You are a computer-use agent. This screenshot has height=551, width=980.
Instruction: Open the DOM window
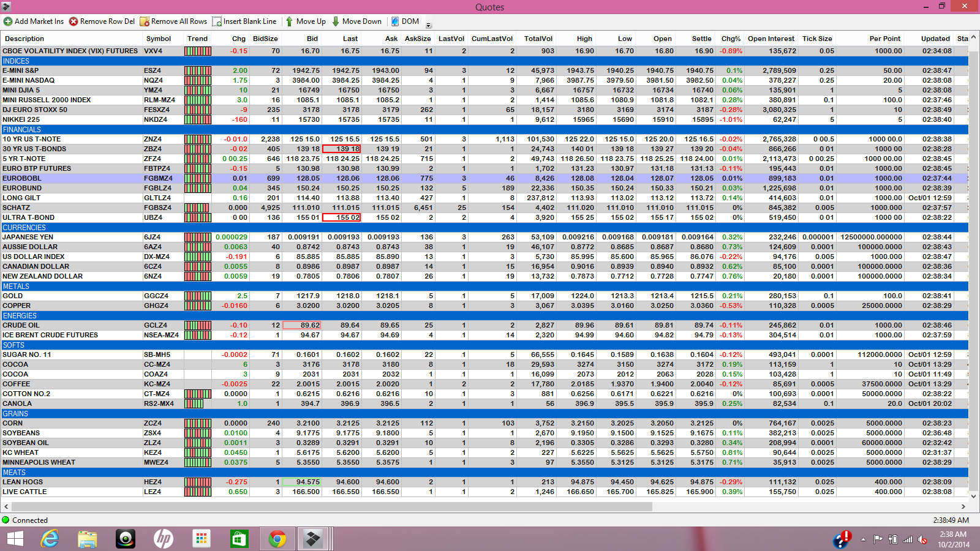pyautogui.click(x=405, y=21)
